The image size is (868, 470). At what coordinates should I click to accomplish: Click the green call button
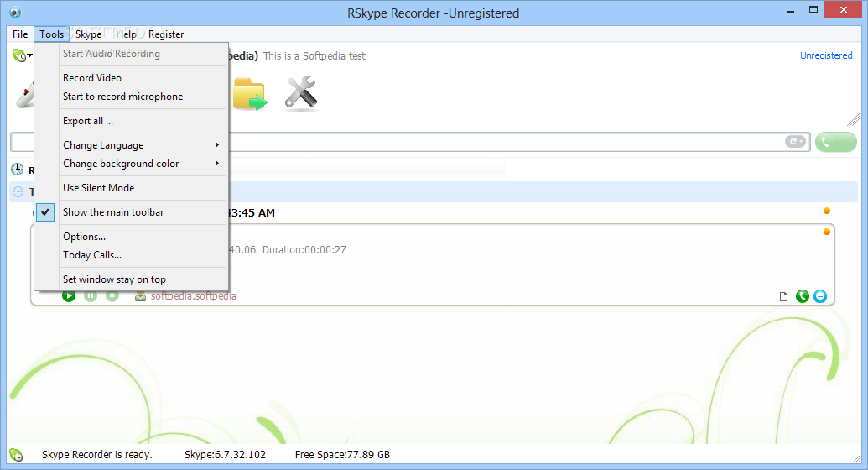836,142
